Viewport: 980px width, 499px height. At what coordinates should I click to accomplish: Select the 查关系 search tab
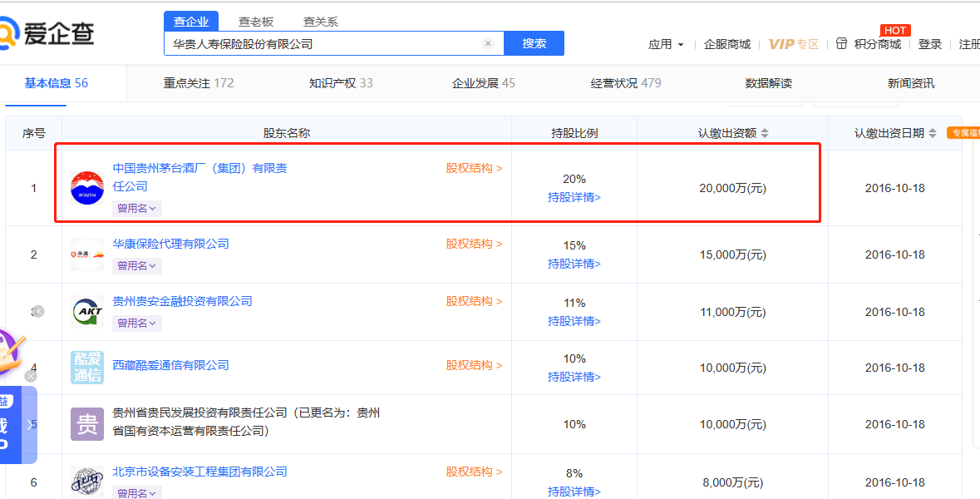point(321,22)
